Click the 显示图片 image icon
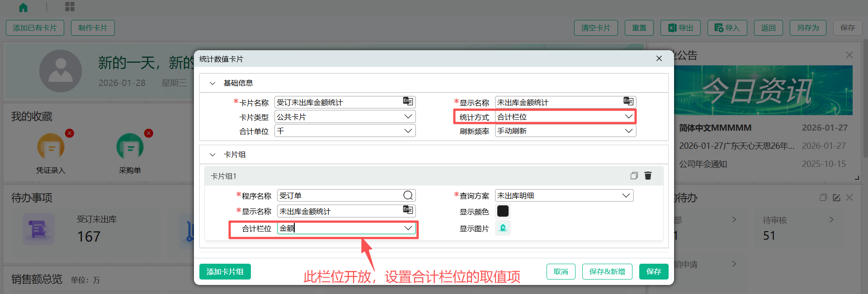Viewport: 868px width, 294px height. [x=503, y=228]
